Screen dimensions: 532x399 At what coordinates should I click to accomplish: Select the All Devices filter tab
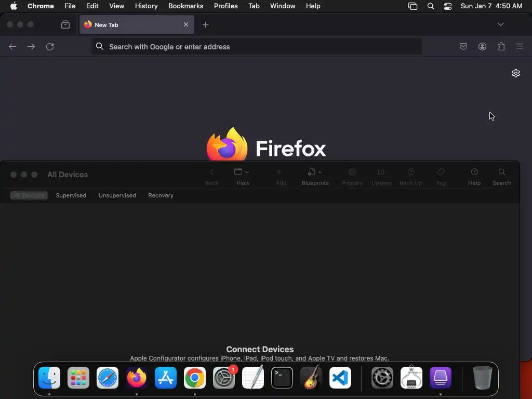[29, 195]
